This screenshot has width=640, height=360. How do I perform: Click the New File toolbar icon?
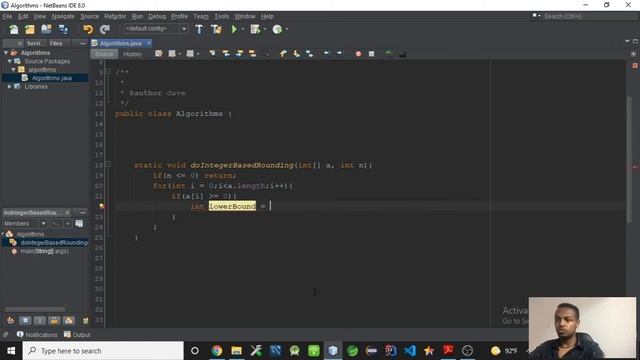pyautogui.click(x=14, y=29)
